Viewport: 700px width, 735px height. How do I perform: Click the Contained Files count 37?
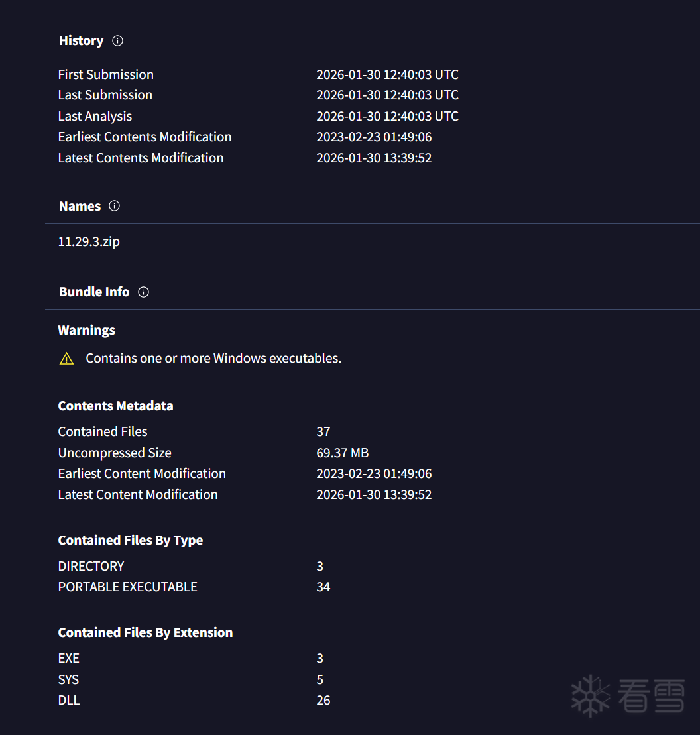pyautogui.click(x=323, y=431)
